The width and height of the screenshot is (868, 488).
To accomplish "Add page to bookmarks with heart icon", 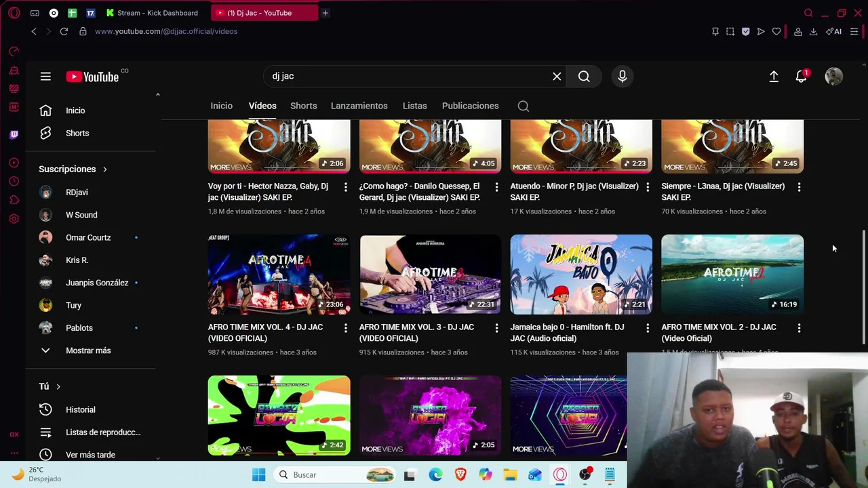I will click(x=776, y=31).
